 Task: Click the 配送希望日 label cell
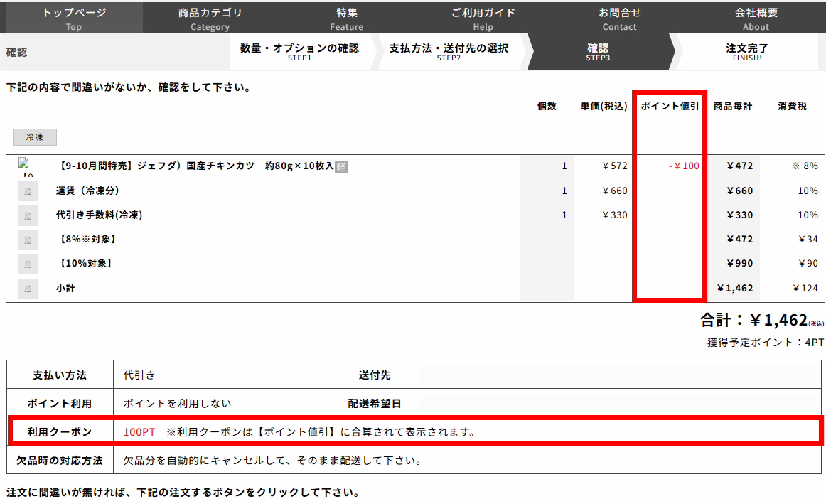[x=375, y=403]
